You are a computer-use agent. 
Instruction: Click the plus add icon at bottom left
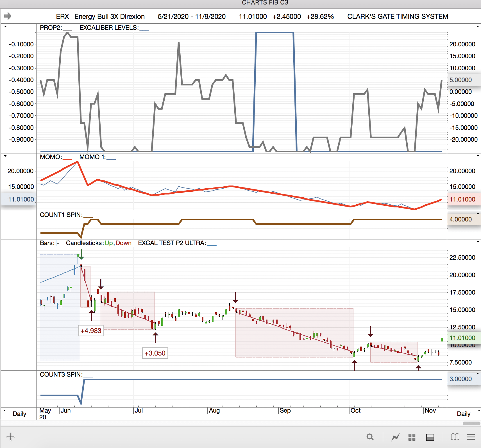pos(11,437)
